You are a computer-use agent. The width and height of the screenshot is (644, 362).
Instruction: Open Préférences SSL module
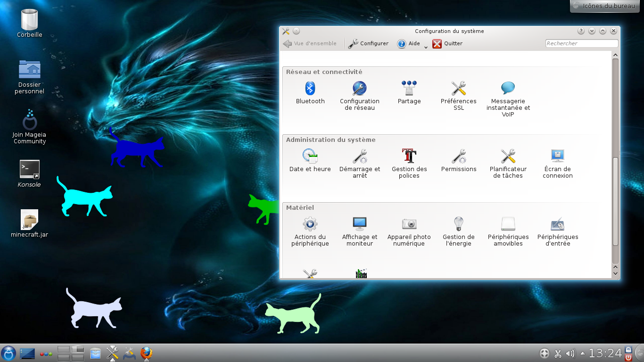pos(459,96)
